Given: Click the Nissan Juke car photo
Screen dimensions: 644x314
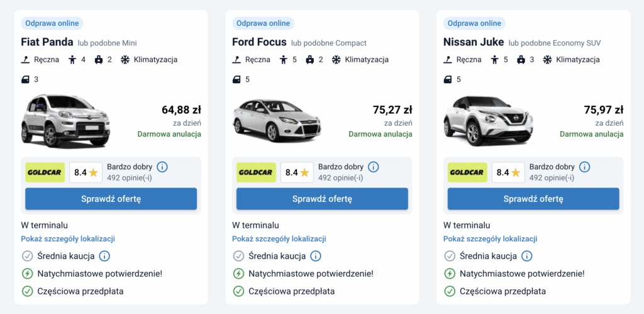Looking at the screenshot, I should coord(488,121).
